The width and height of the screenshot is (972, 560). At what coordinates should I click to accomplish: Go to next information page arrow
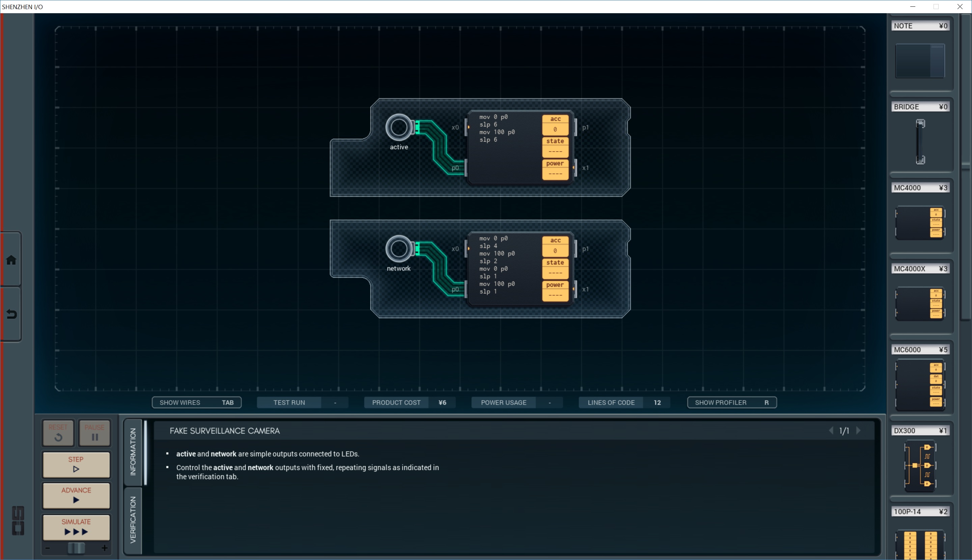point(858,431)
